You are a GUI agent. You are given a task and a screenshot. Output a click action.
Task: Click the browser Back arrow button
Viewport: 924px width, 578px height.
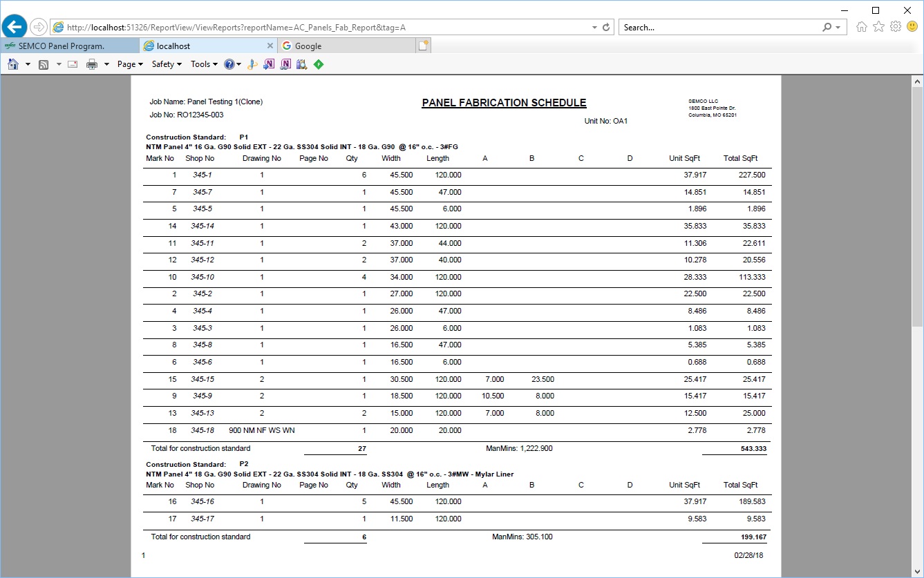[15, 27]
